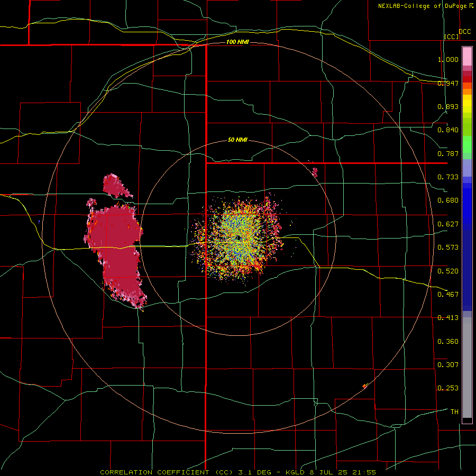
Task: Click the 0.413 color scale value
Action: (448, 318)
